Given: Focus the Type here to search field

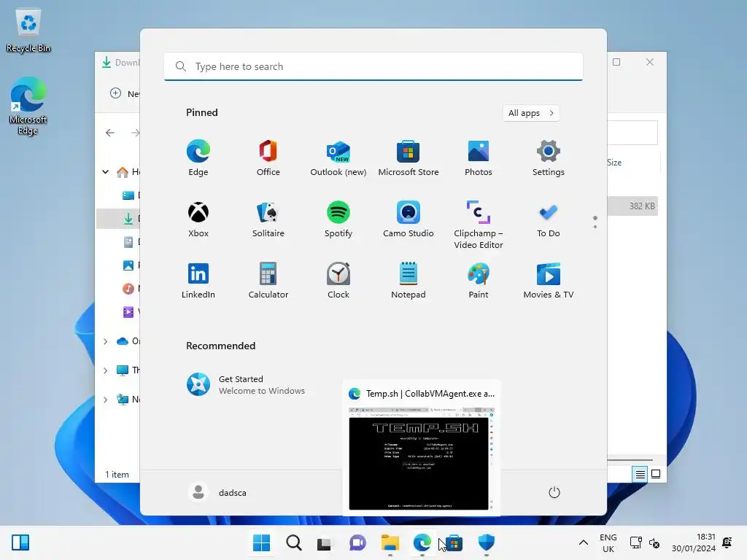Looking at the screenshot, I should pyautogui.click(x=373, y=66).
